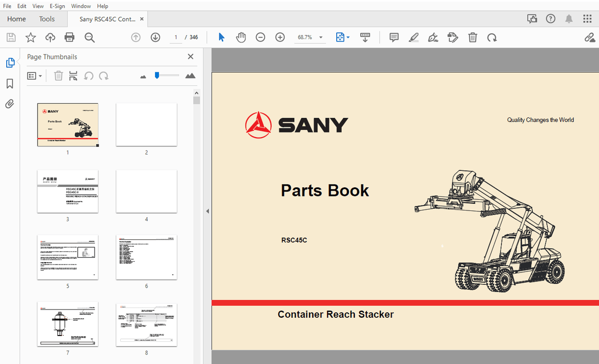Click the Bookmarks panel icon
599x364 pixels.
point(10,84)
